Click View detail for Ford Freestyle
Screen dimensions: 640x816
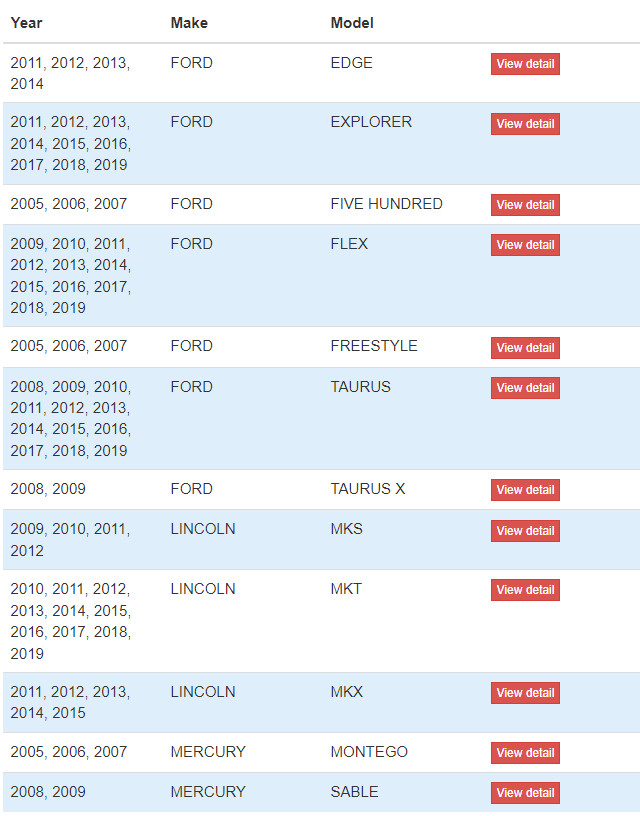525,348
